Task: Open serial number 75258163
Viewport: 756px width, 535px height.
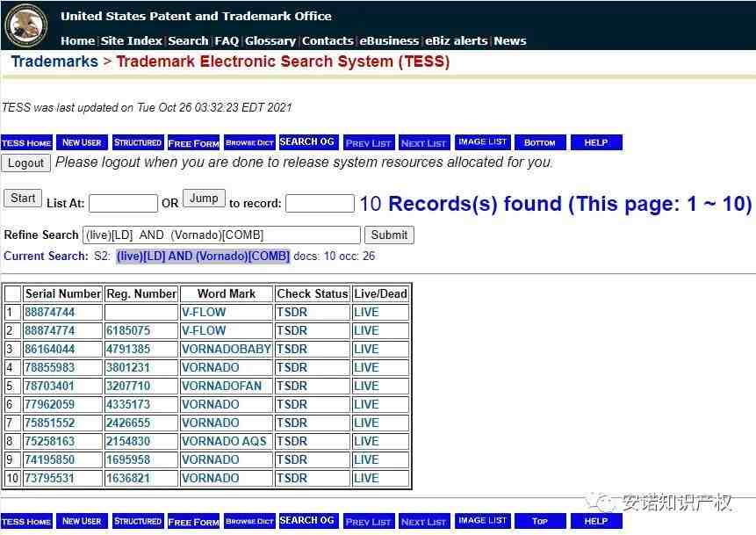Action: (x=50, y=441)
